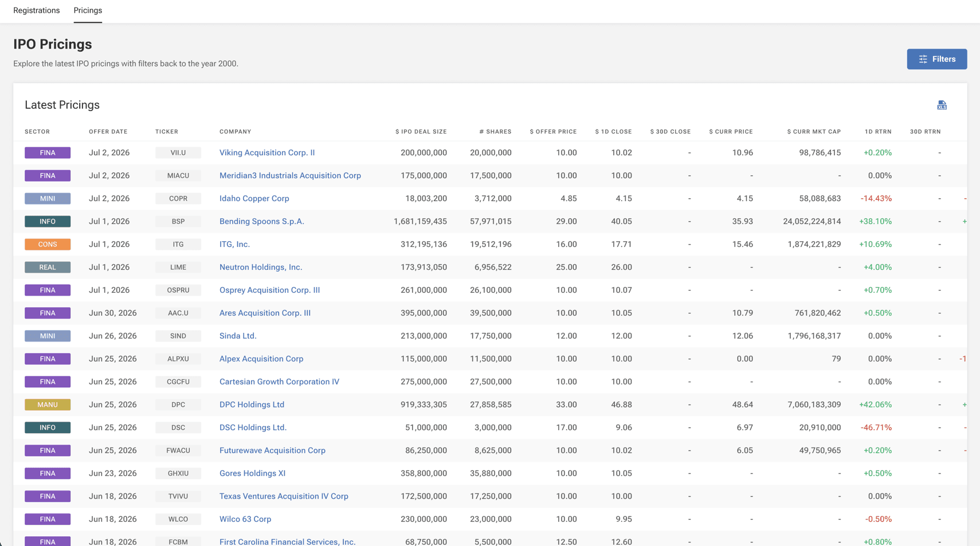Open Neutron Holdings, Inc. link
Viewport: 980px width, 546px height.
point(261,267)
